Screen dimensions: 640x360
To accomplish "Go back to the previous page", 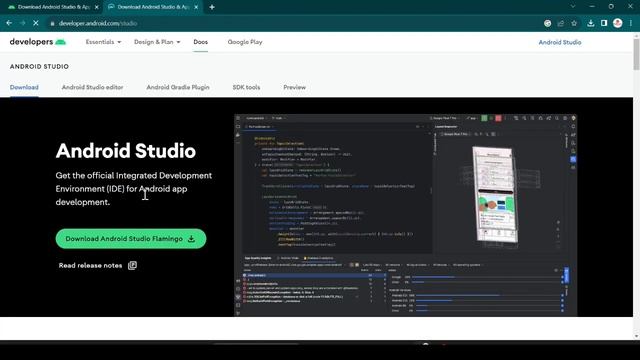I will coord(9,23).
